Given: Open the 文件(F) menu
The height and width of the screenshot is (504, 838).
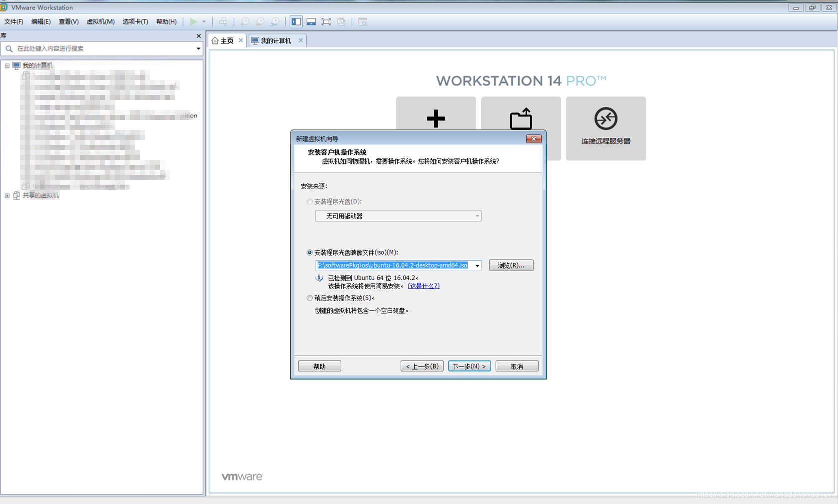Looking at the screenshot, I should 14,21.
